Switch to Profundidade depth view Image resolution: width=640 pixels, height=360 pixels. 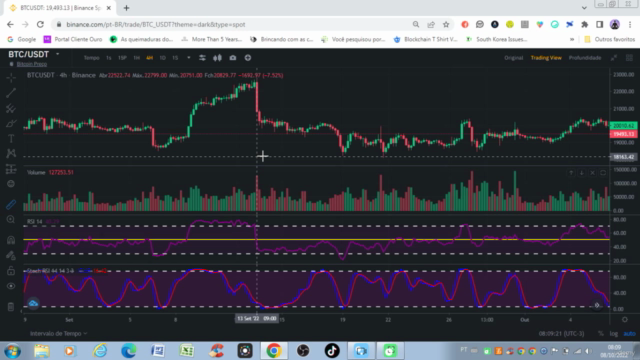(x=585, y=58)
